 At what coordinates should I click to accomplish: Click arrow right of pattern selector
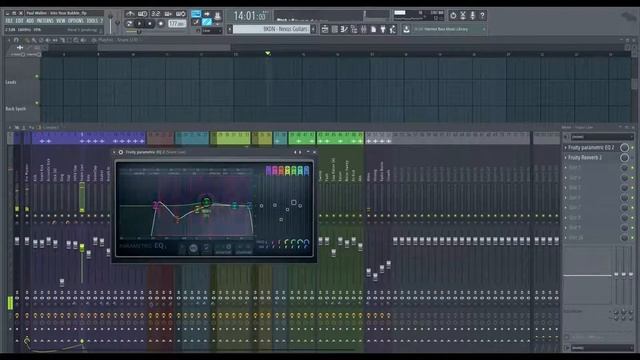coord(313,29)
